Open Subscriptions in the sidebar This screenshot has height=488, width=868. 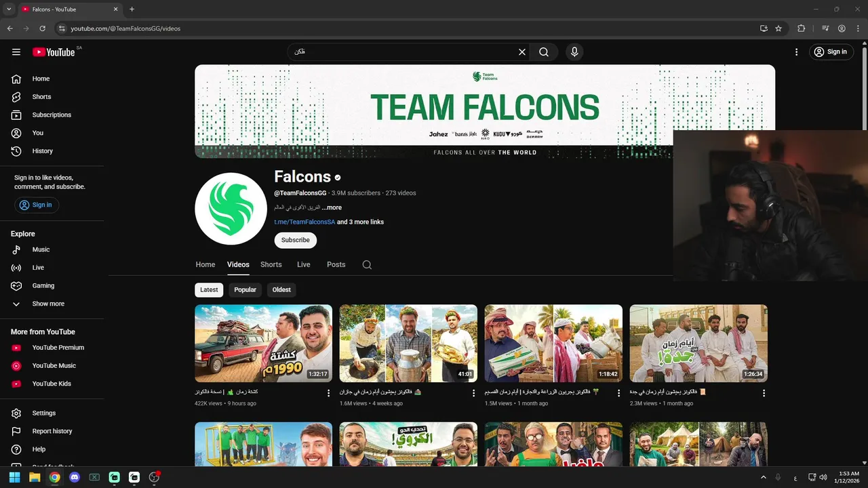[52, 115]
